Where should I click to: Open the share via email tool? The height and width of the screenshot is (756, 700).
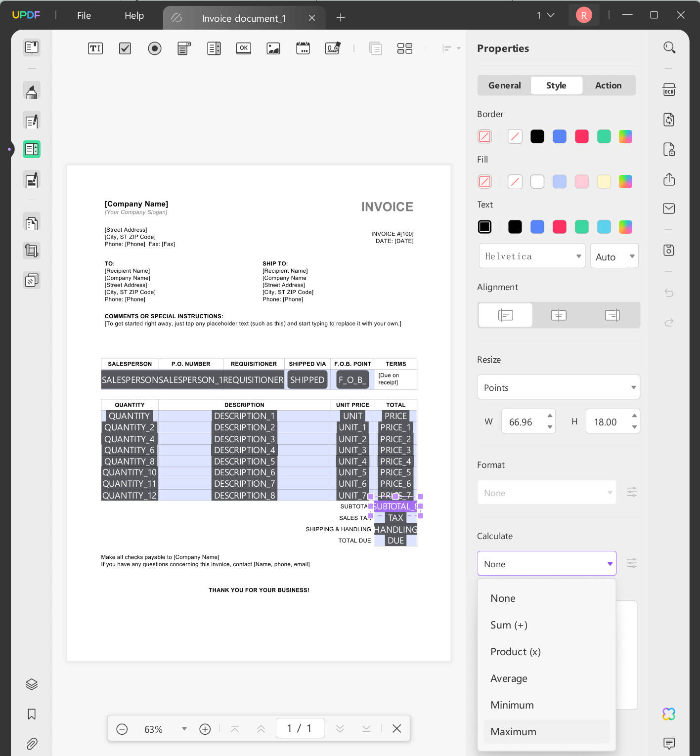pos(669,209)
